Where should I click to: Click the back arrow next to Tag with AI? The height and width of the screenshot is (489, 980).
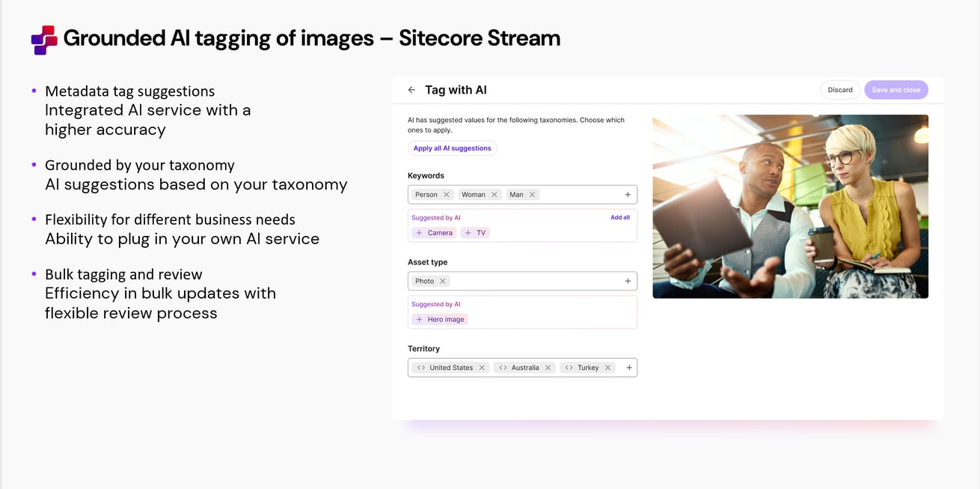411,89
